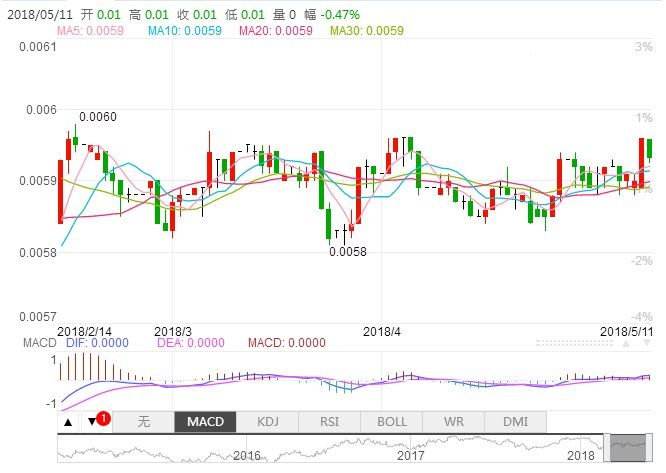The width and height of the screenshot is (666, 473).
Task: Switch to the WR indicator tab
Action: click(x=454, y=422)
